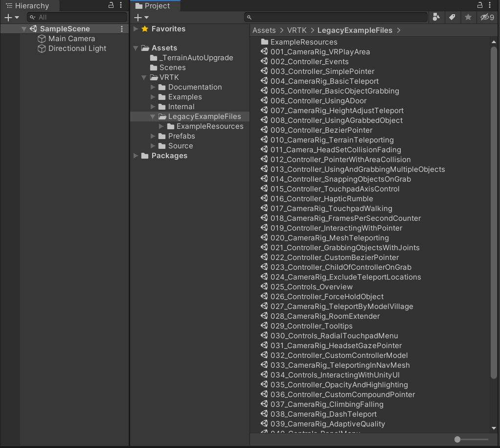Expand the Internal folder arrow
Image resolution: width=500 pixels, height=448 pixels.
153,107
